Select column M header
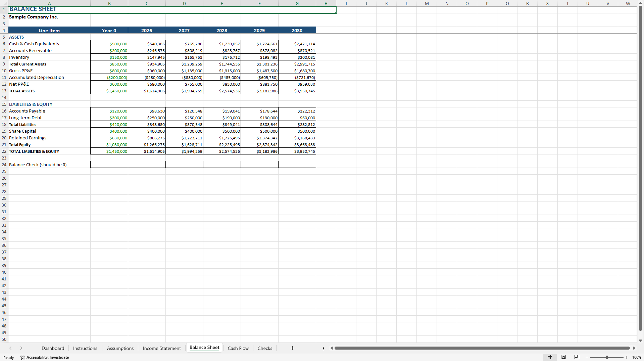 click(x=427, y=3)
